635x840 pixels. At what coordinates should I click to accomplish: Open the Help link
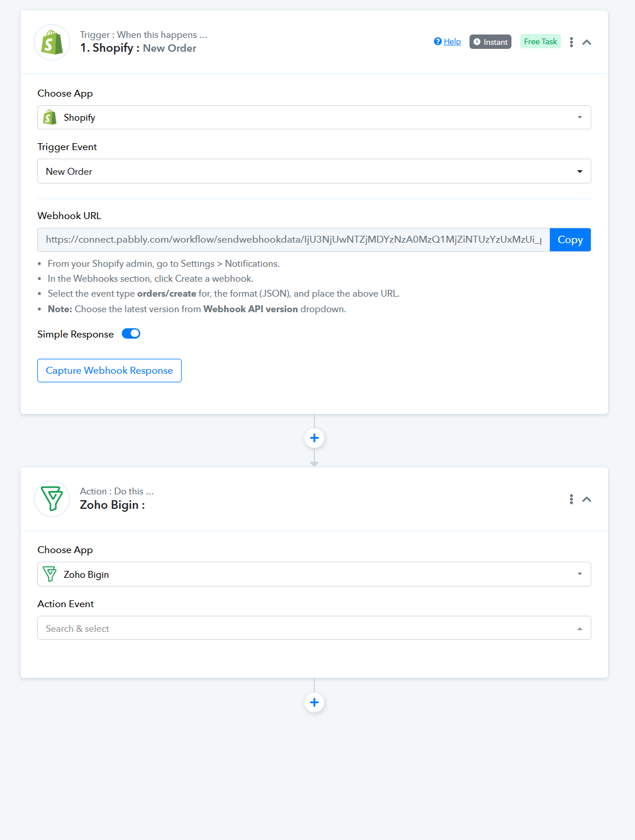[448, 41]
